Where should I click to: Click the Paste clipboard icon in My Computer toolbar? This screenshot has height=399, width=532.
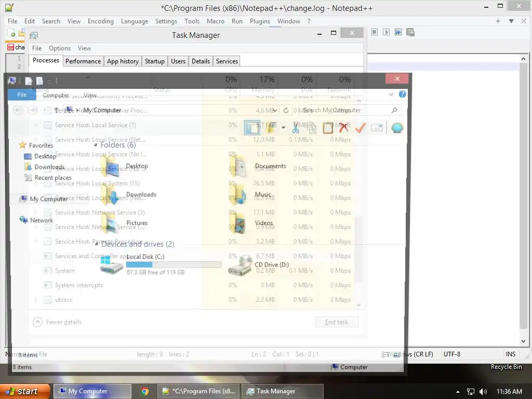click(x=327, y=128)
